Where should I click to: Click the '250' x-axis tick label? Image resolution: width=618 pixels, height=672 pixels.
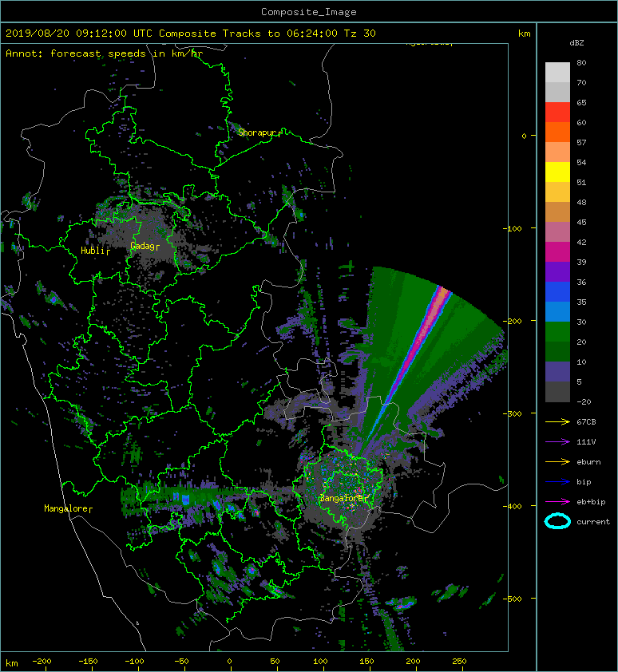click(459, 662)
